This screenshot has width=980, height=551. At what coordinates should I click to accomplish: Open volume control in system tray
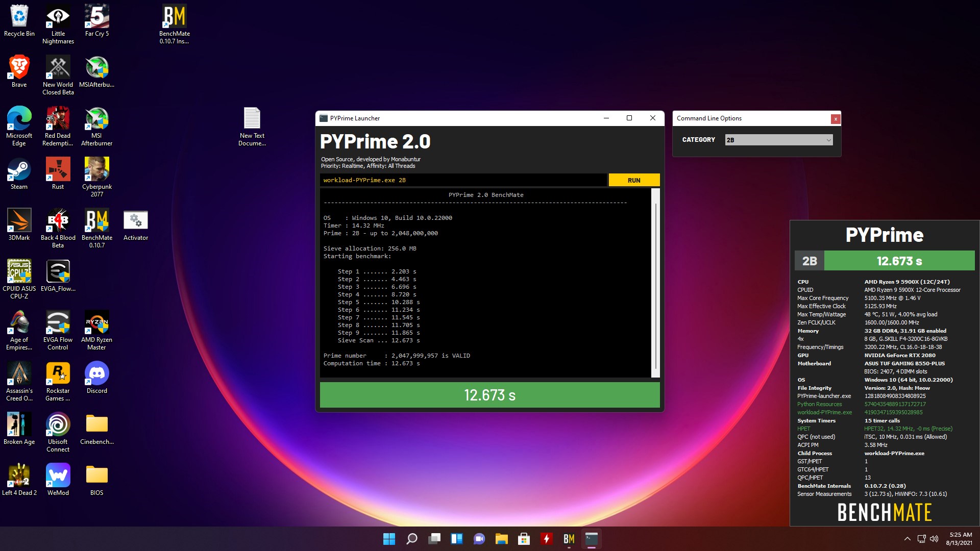click(x=934, y=539)
